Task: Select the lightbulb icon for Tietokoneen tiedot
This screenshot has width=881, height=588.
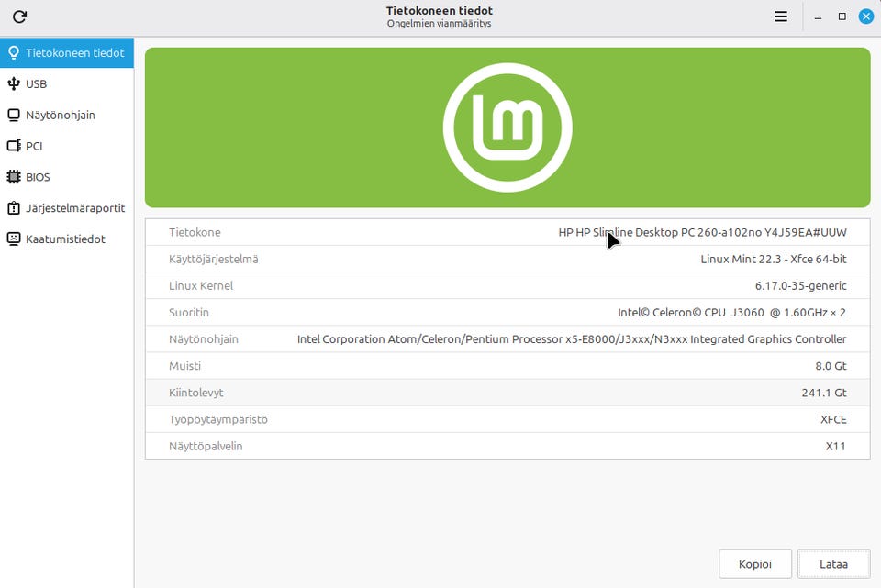Action: (x=14, y=53)
